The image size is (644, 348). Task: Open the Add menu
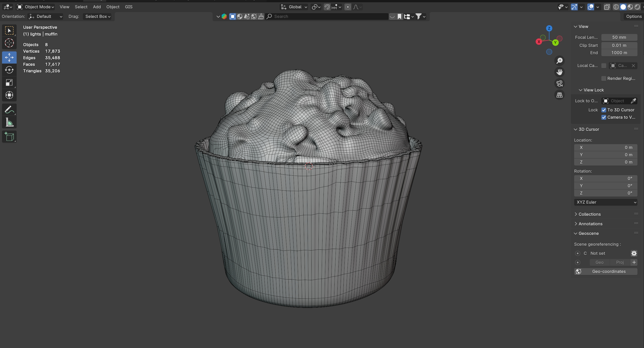click(97, 7)
